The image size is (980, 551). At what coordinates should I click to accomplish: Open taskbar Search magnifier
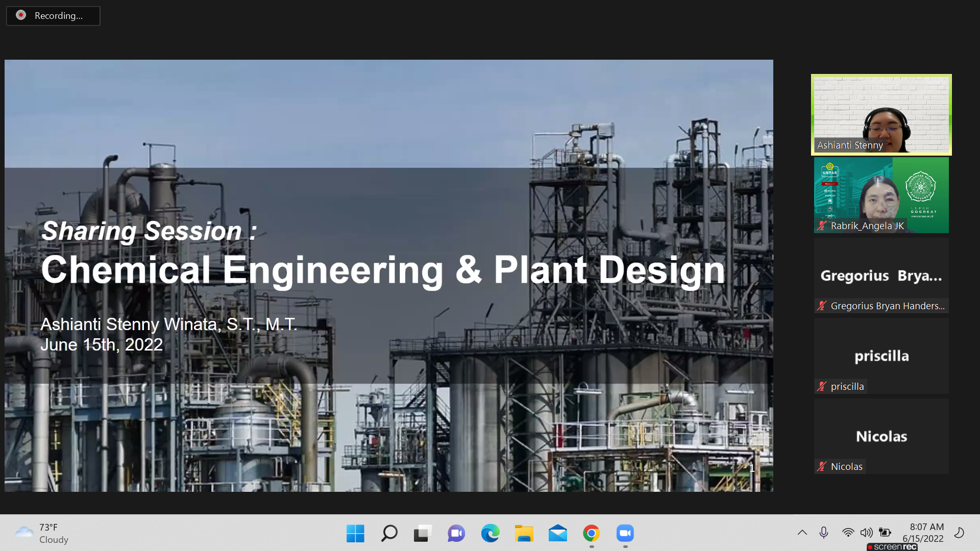tap(389, 534)
